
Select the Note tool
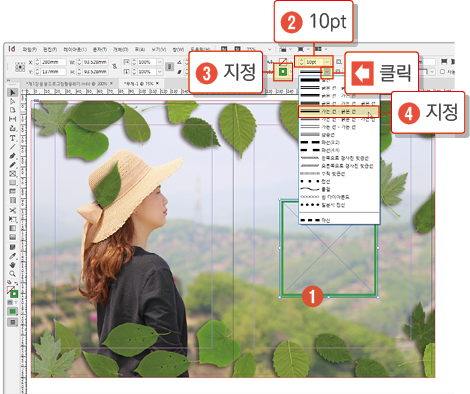click(13, 247)
